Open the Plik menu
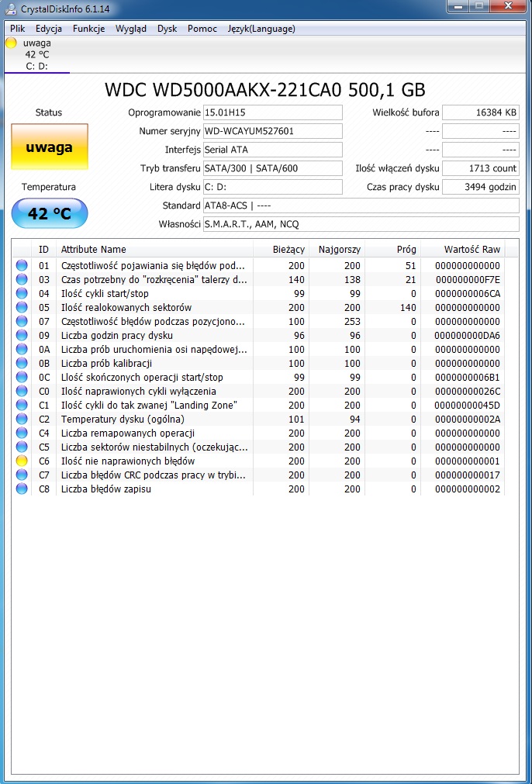The width and height of the screenshot is (532, 784). coord(18,29)
